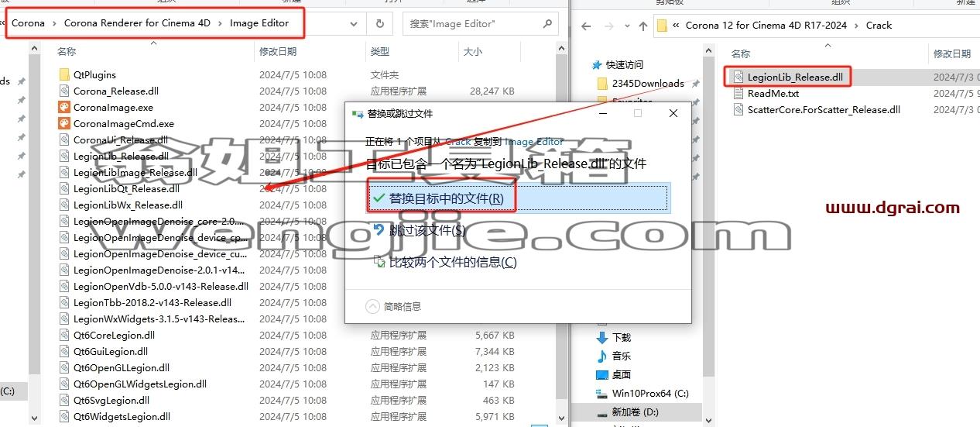
Task: Click the Corona Renderer for Cinema 4D breadcrumb
Action: point(137,23)
